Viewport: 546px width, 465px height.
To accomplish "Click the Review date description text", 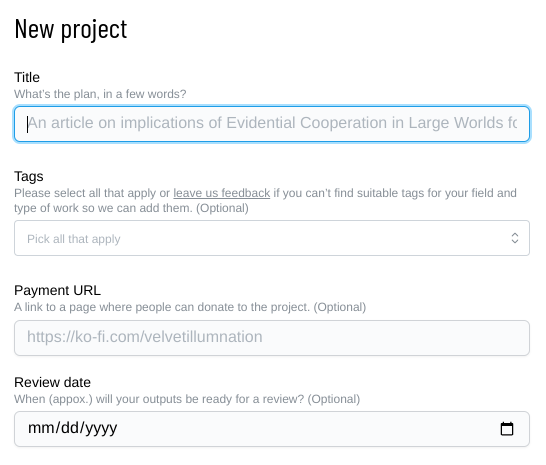I will coord(187,399).
